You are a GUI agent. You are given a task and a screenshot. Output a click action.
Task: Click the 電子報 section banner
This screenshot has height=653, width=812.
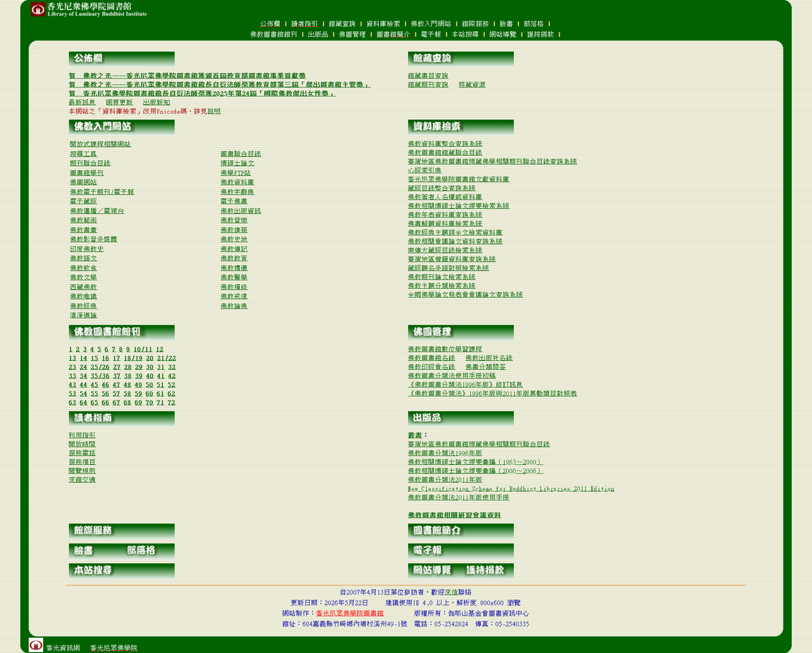tap(461, 551)
